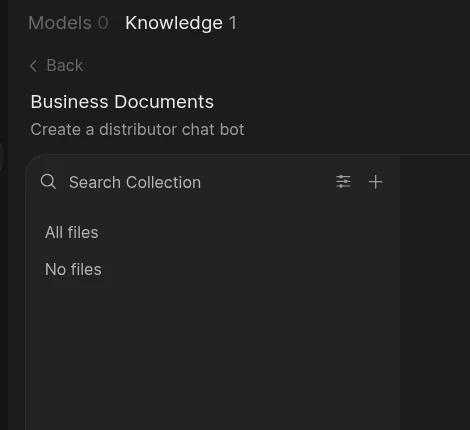Select the 'All files' label
The image size is (470, 430).
(x=72, y=232)
